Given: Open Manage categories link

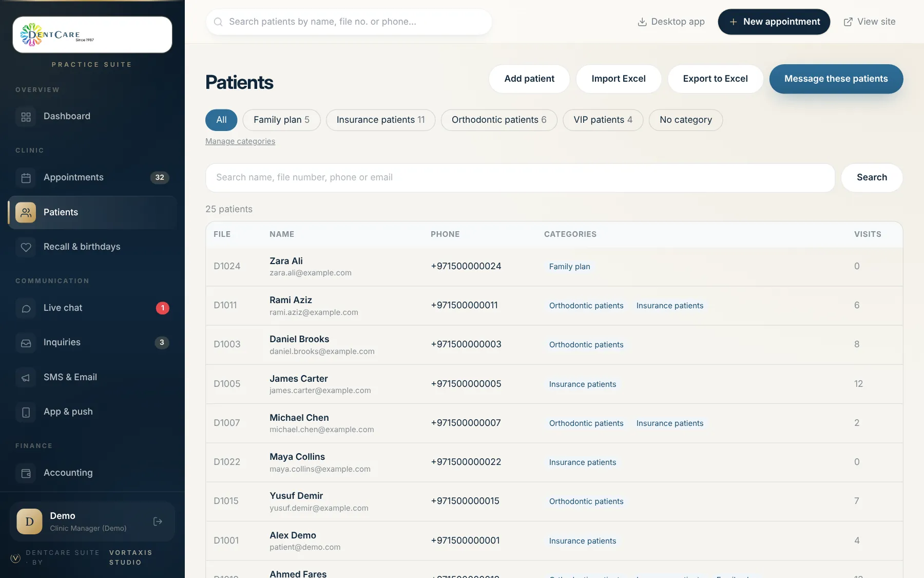Looking at the screenshot, I should tap(240, 141).
